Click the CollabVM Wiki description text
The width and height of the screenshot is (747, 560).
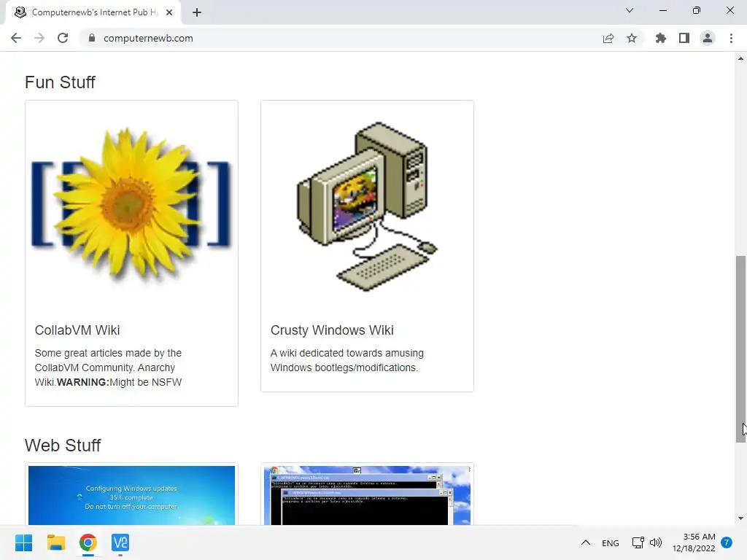pyautogui.click(x=108, y=367)
